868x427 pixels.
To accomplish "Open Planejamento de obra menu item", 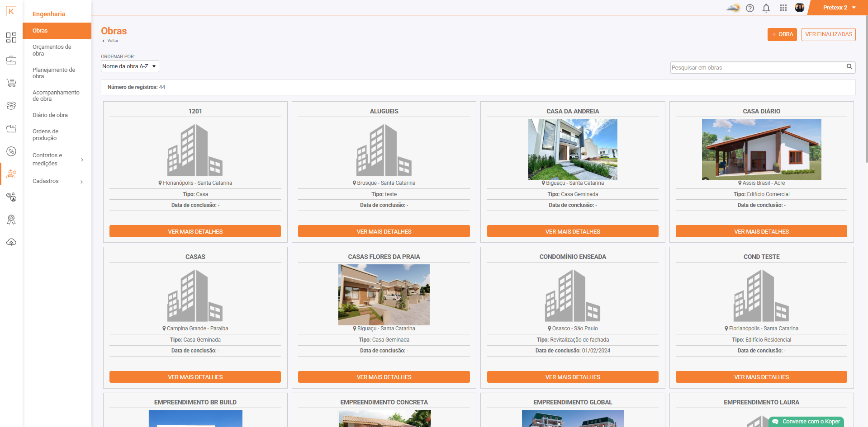I will pyautogui.click(x=57, y=73).
